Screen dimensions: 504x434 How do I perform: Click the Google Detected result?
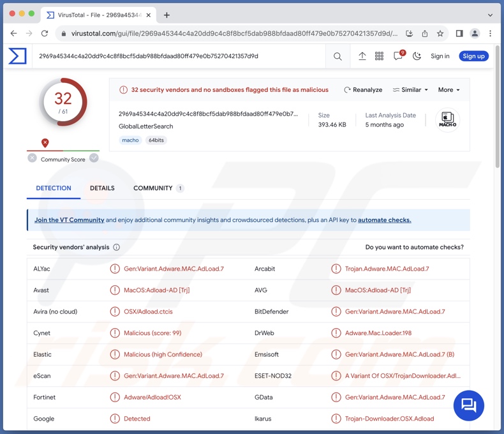[x=137, y=419]
